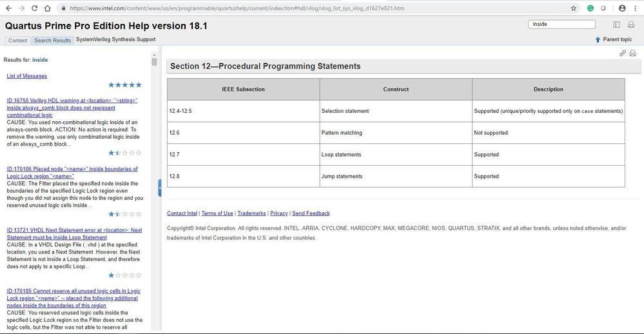
Task: Click the Contact Intel footer link
Action: (182, 213)
